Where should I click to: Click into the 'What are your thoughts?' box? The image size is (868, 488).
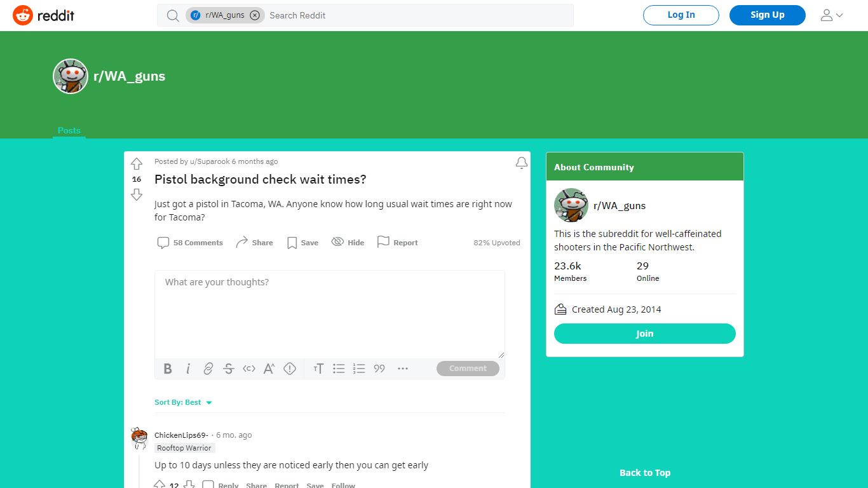click(330, 315)
